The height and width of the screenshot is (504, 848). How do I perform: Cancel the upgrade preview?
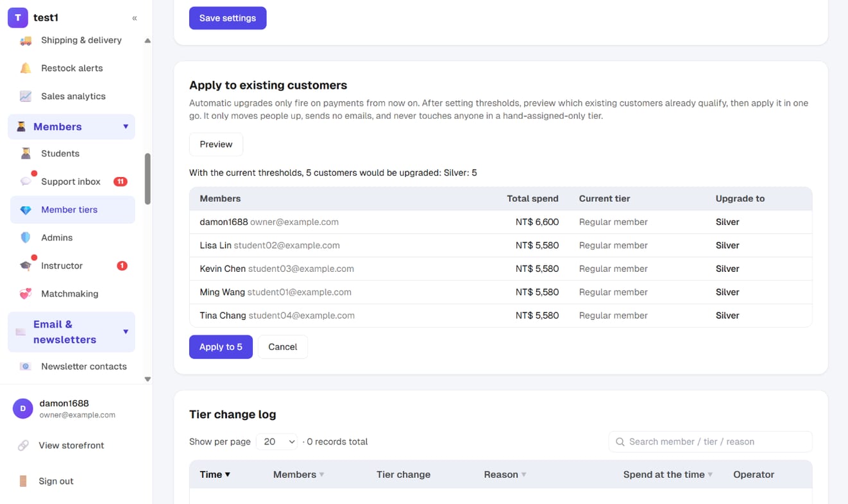283,347
